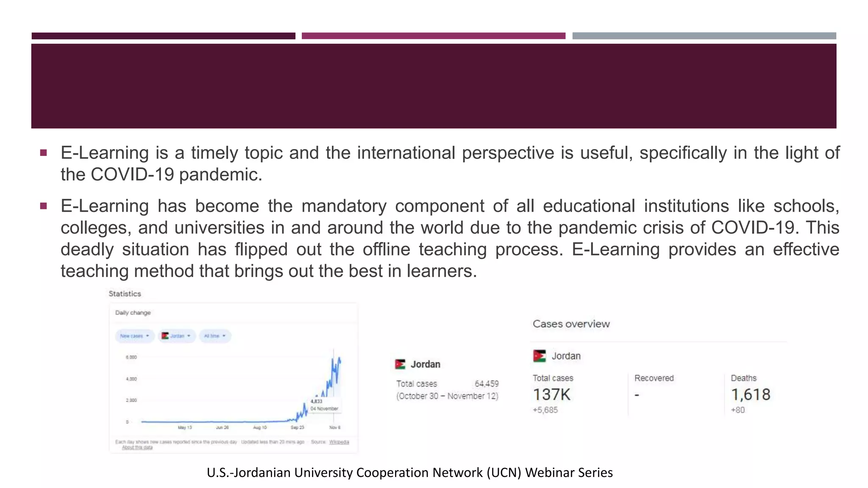The height and width of the screenshot is (488, 868).
Task: Click the first bullet square marker
Action: 43,152
